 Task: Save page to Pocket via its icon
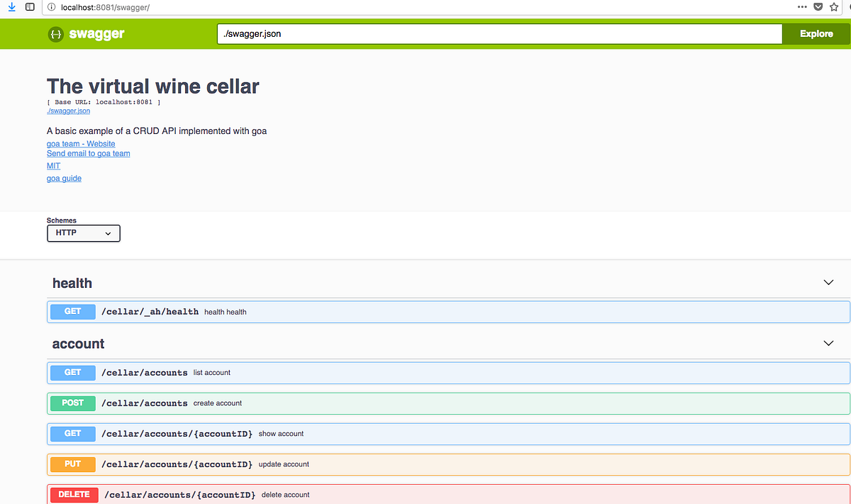pyautogui.click(x=818, y=6)
